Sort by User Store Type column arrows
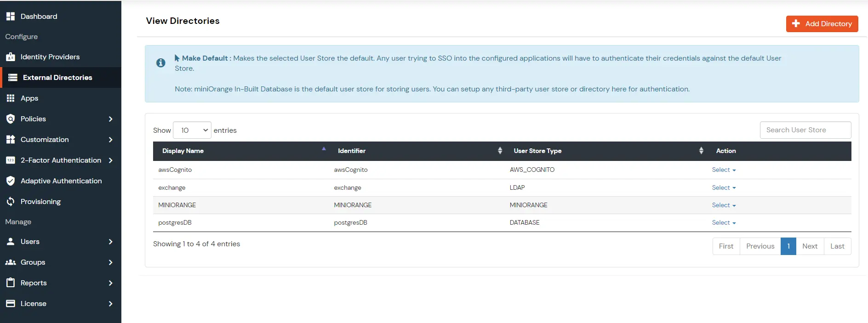Screen dimensions: 868x323 pyautogui.click(x=701, y=151)
